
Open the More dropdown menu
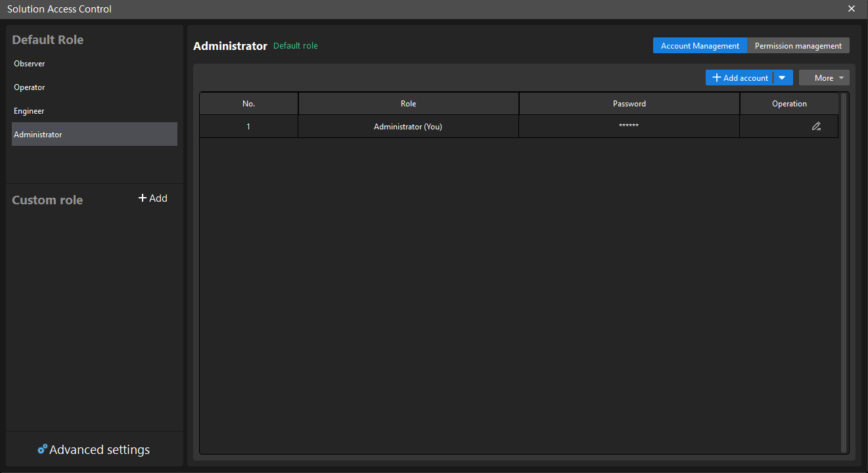(824, 78)
